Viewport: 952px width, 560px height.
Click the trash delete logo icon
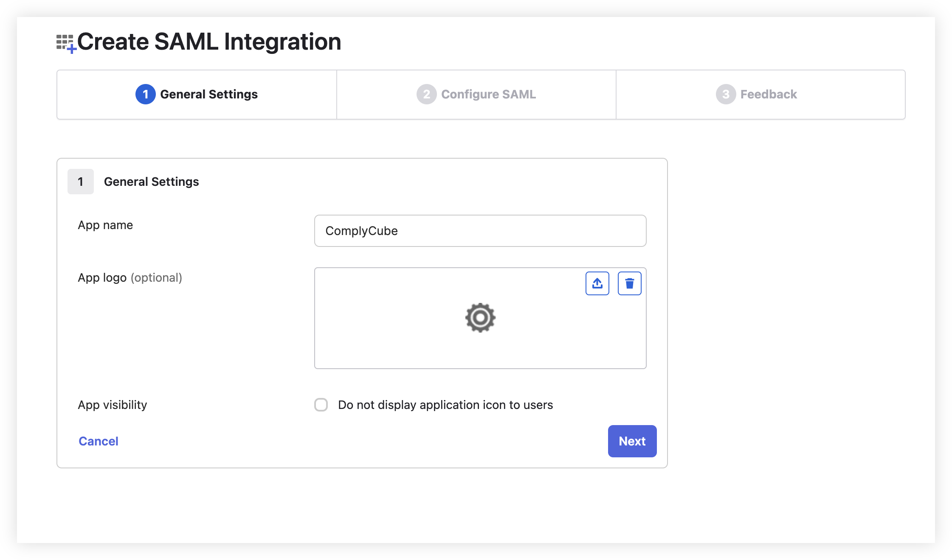629,283
